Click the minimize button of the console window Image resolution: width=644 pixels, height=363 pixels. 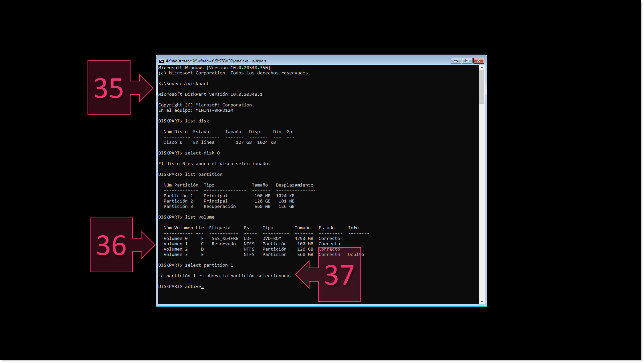456,61
